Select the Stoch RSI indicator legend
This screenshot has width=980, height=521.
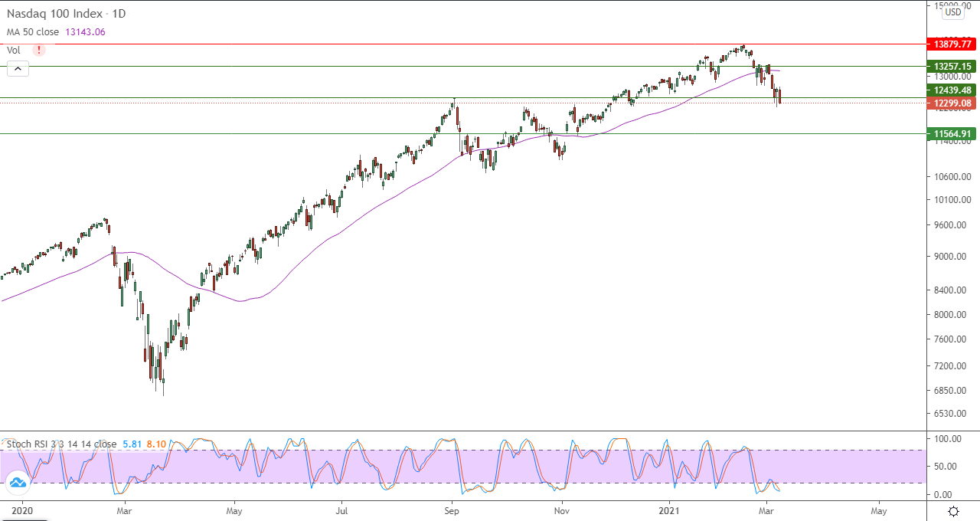62,444
